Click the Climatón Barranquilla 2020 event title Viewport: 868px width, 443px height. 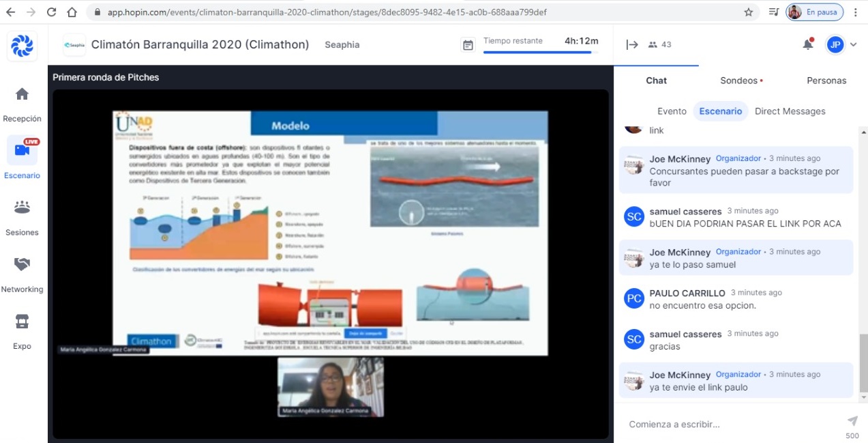pos(200,44)
